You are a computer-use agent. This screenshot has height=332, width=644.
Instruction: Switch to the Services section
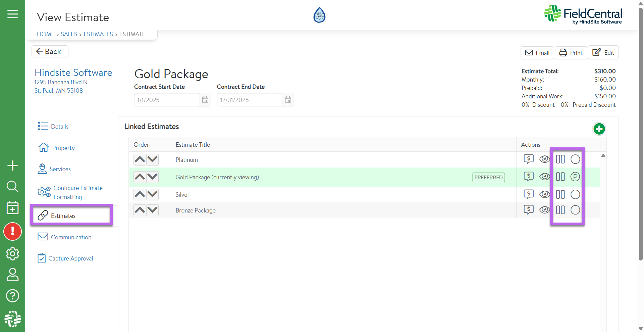tap(60, 169)
